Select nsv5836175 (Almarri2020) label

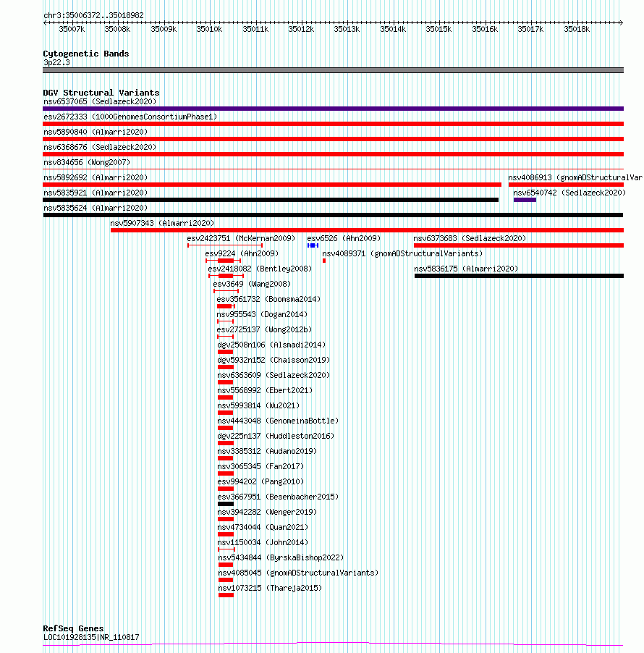coord(466,269)
